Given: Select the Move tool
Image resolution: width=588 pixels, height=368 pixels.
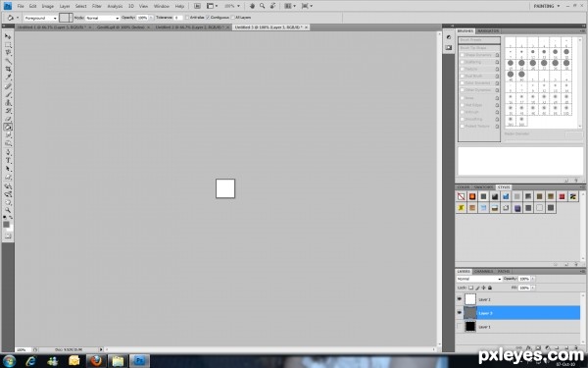Looking at the screenshot, I should (x=8, y=36).
